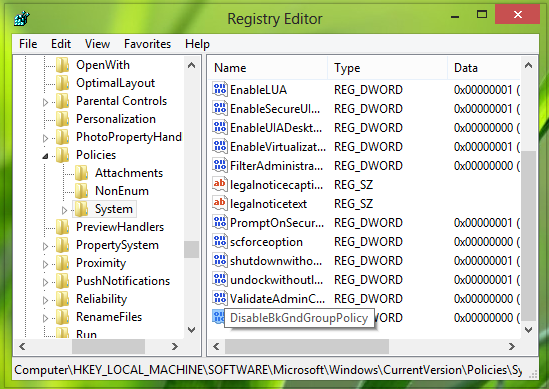549x389 pixels.
Task: Select the legalnoticecaption string icon
Action: [220, 185]
